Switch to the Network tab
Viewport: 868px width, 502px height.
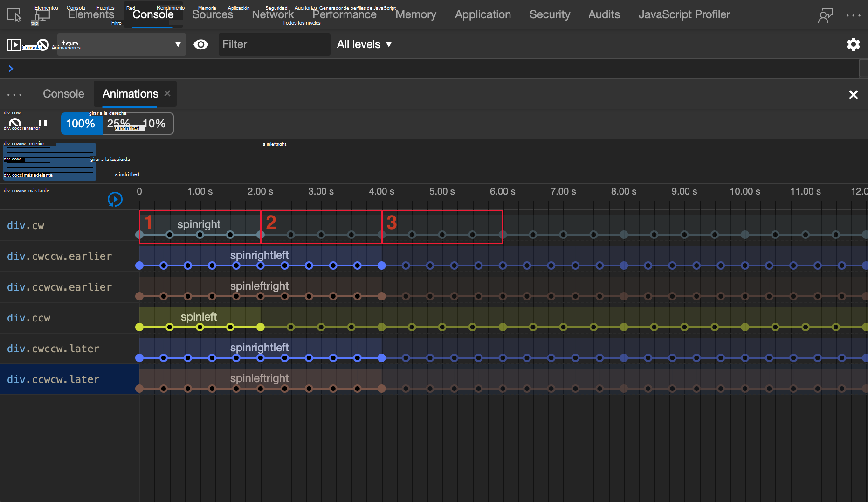pos(272,14)
